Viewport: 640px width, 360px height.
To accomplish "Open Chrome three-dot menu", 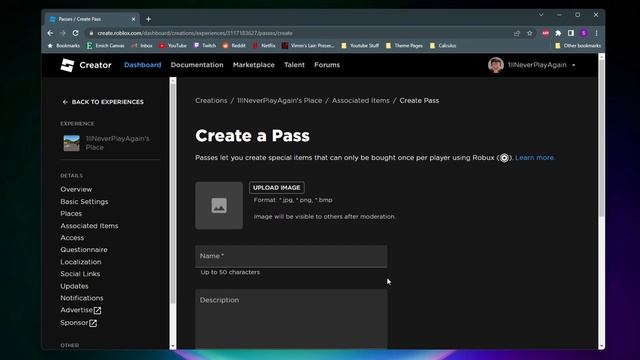I will (596, 33).
